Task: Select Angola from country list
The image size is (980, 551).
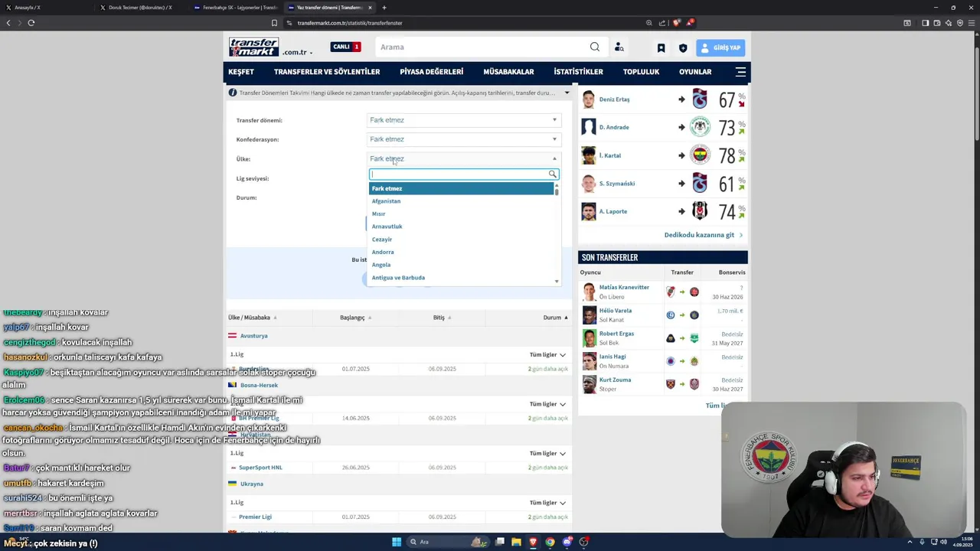Action: click(x=462, y=265)
